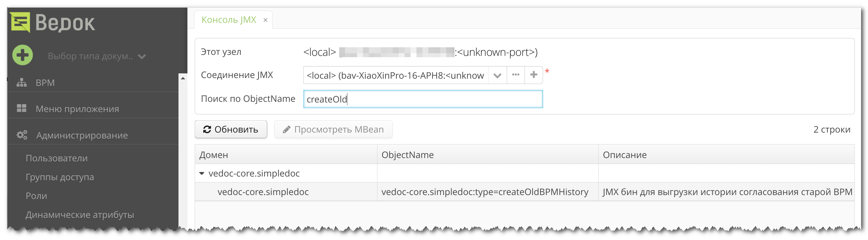The width and height of the screenshot is (868, 240).
Task: Click the green plus create document icon
Action: pos(22,55)
